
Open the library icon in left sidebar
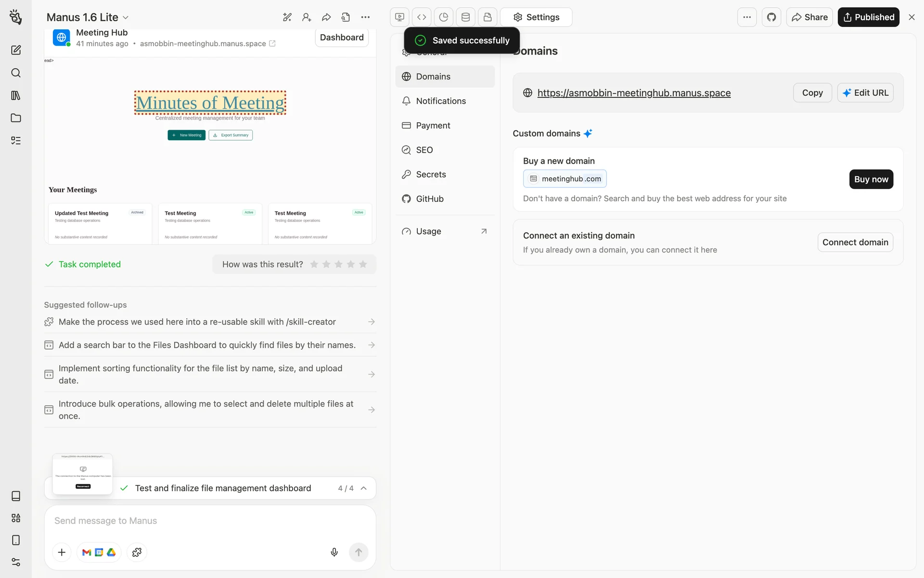[16, 95]
